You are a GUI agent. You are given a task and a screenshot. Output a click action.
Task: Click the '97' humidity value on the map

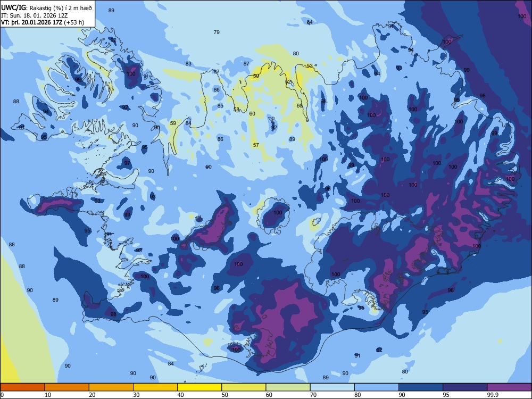pyautogui.click(x=127, y=163)
